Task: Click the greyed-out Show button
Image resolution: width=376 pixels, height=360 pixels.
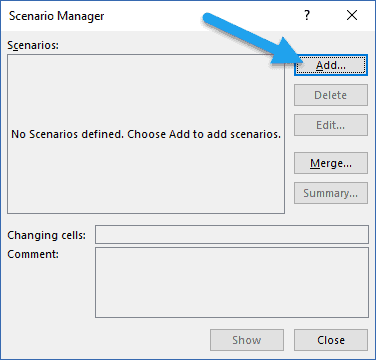Action: [x=247, y=340]
